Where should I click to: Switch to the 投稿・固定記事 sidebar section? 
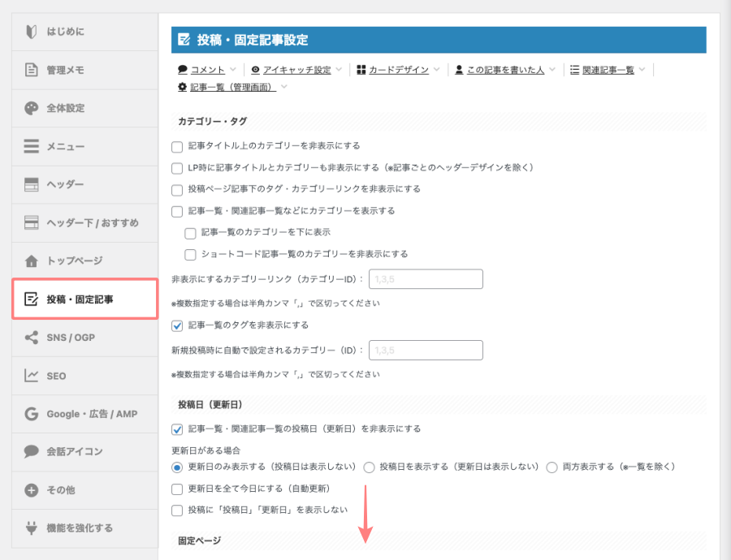[x=81, y=299]
